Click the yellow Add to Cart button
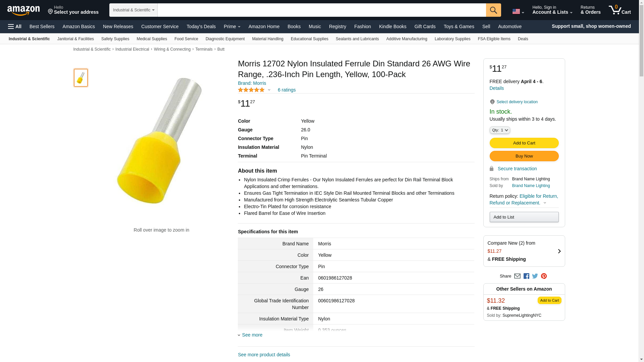Screen dimensions: 644x362 point(524,143)
